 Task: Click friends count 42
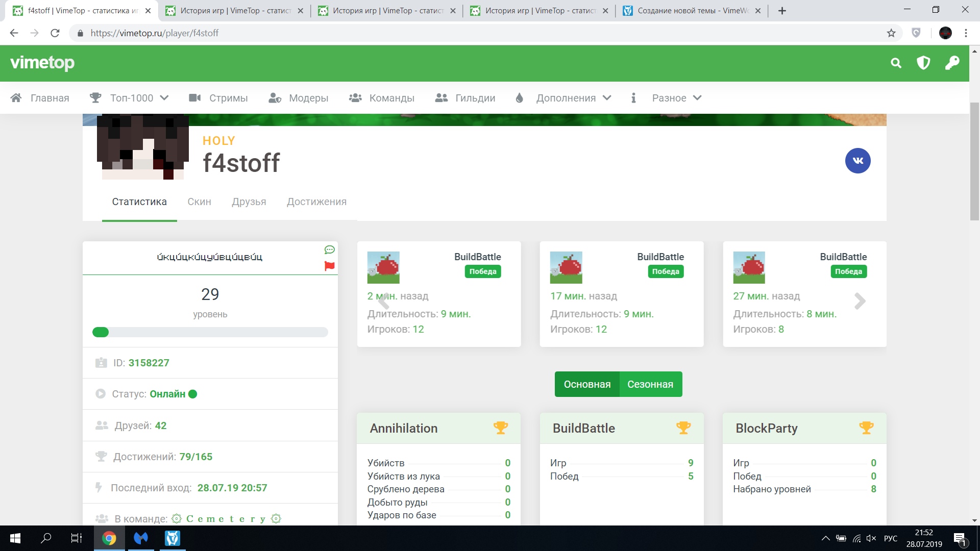tap(161, 425)
